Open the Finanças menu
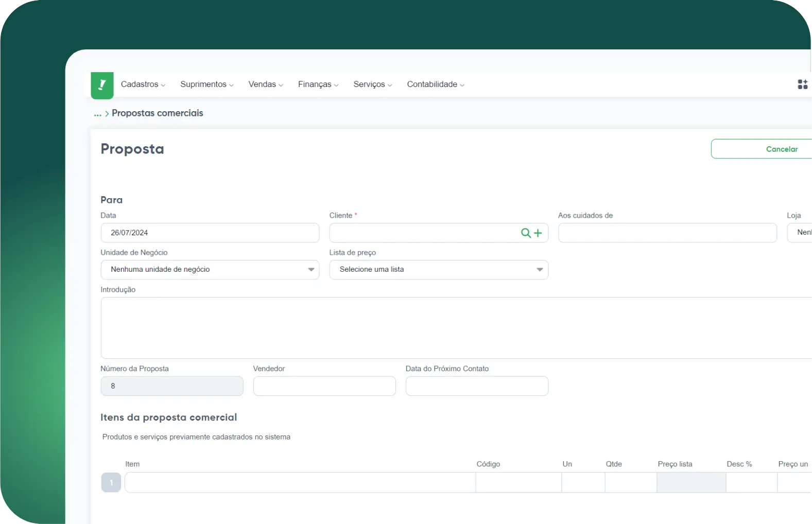This screenshot has width=812, height=524. coord(318,84)
